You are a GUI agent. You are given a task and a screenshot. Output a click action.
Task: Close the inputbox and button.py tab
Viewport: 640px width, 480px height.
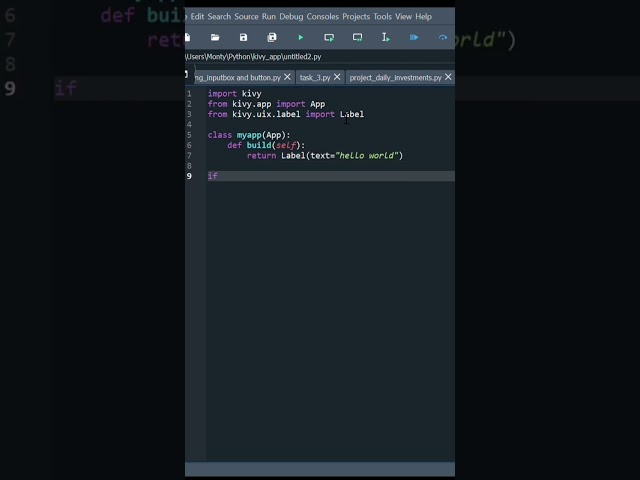click(287, 77)
